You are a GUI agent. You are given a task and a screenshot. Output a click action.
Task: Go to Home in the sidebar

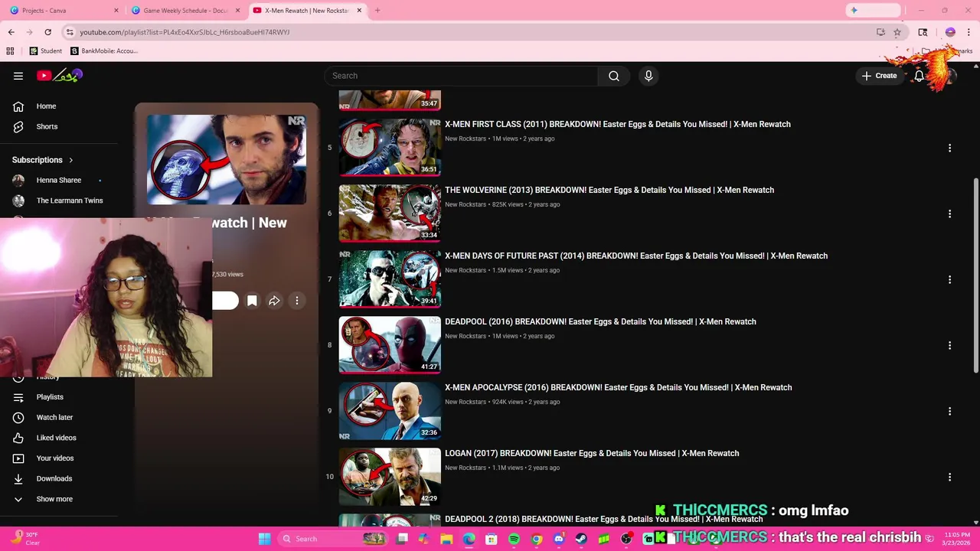[46, 106]
